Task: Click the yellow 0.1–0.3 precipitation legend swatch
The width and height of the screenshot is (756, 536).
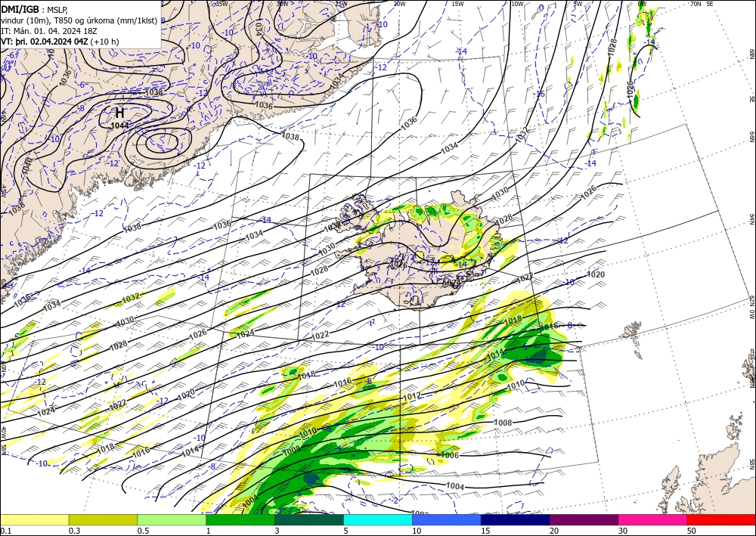Action: click(34, 519)
